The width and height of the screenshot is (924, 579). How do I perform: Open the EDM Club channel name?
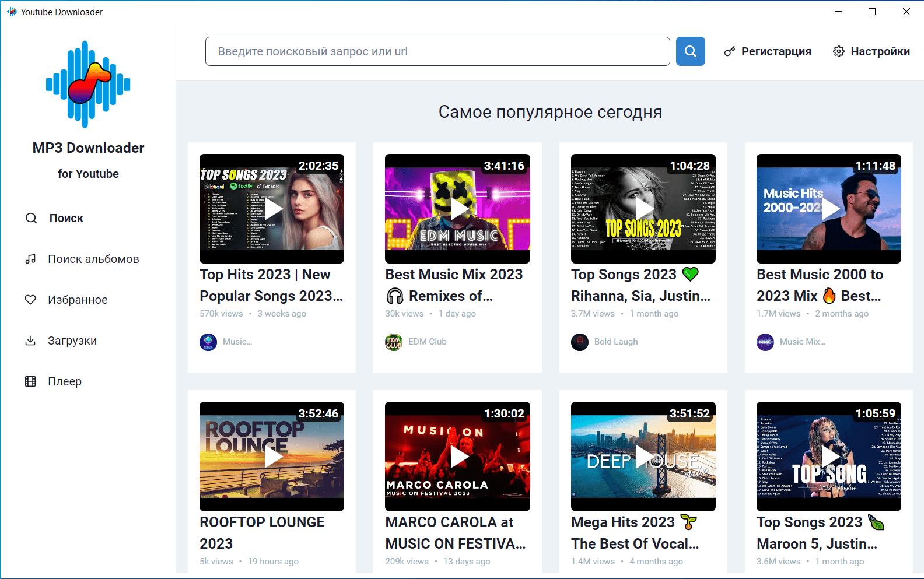coord(428,342)
